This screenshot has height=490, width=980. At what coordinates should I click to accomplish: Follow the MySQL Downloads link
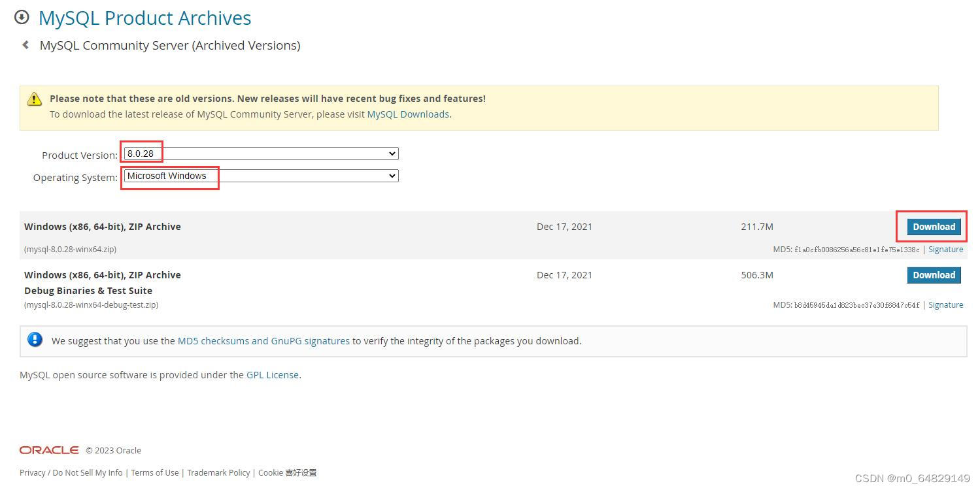(408, 114)
